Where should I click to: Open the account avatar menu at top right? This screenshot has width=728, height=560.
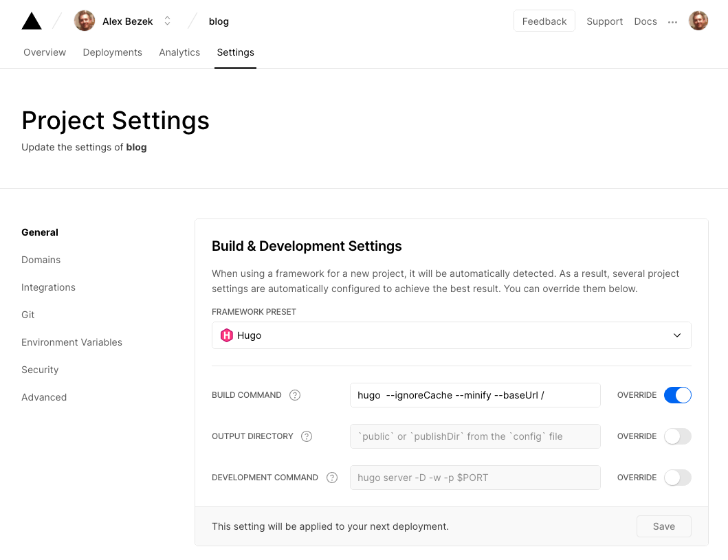(698, 21)
